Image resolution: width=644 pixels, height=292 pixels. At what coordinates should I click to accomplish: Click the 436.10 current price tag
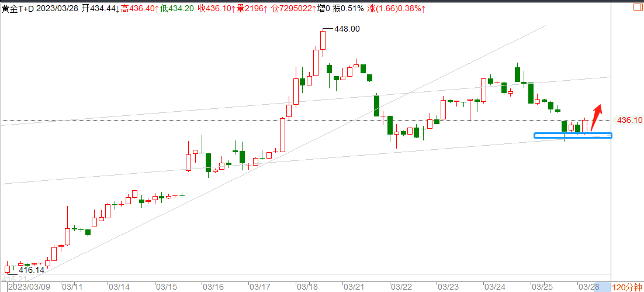tap(629, 120)
